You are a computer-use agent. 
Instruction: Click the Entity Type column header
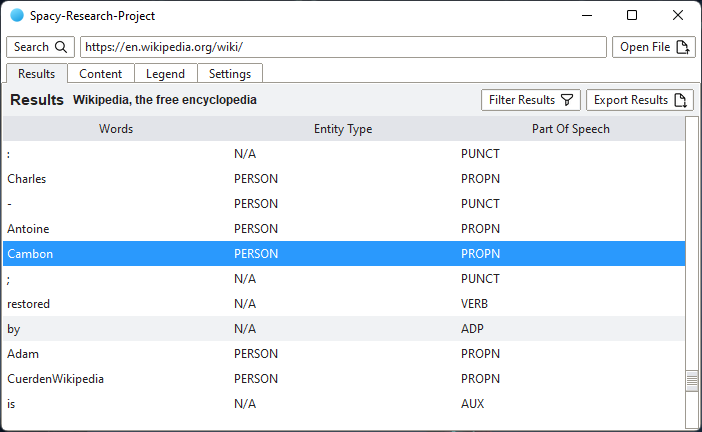343,129
